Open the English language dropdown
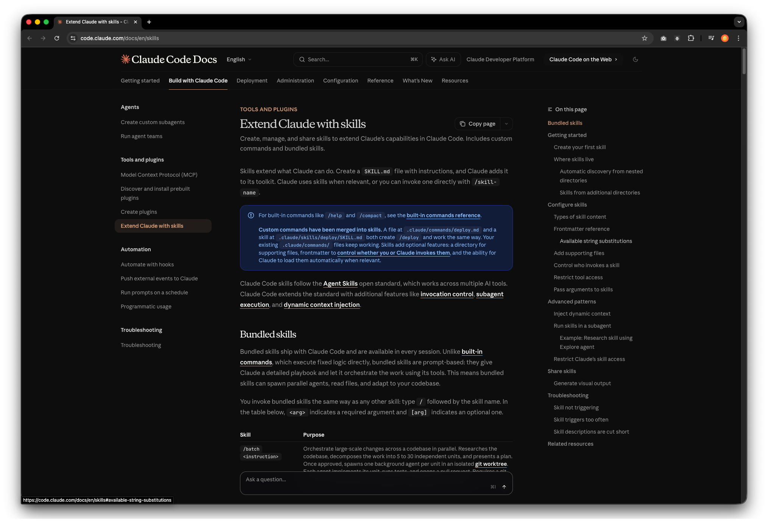This screenshot has height=532, width=768. (239, 59)
